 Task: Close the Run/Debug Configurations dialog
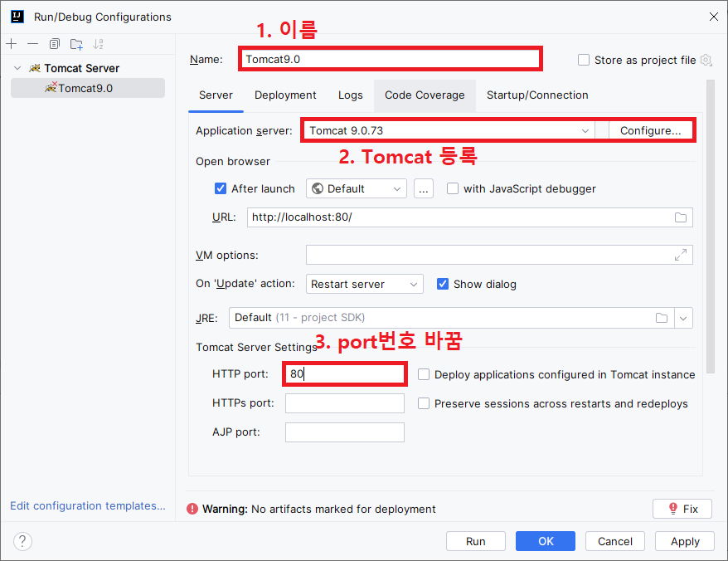point(714,17)
